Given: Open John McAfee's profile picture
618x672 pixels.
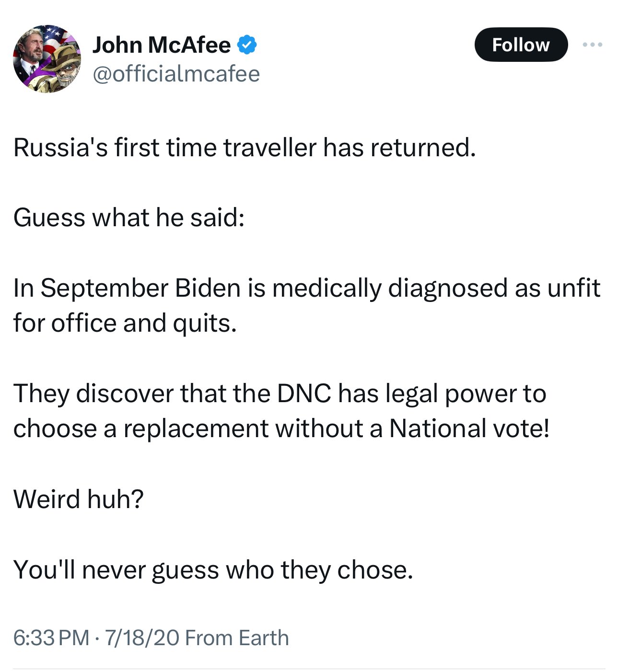Looking at the screenshot, I should point(47,59).
